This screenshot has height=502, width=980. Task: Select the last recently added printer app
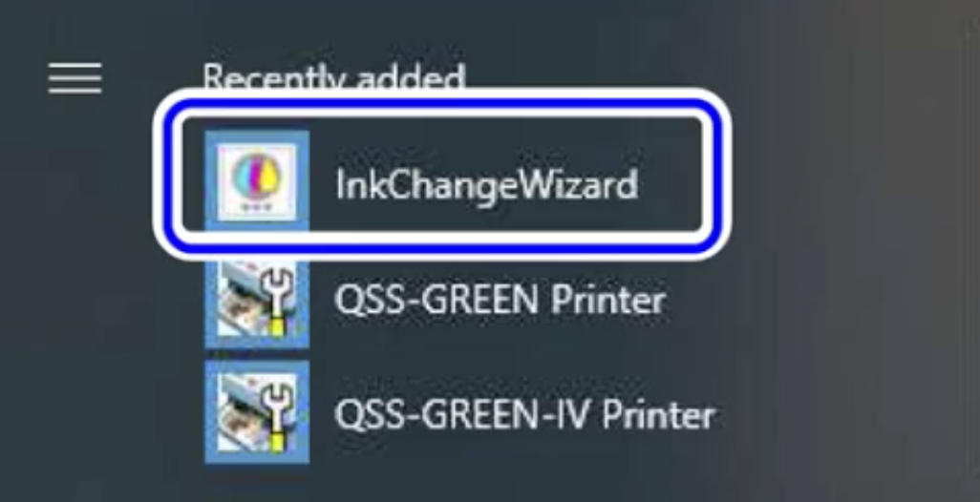pos(460,412)
